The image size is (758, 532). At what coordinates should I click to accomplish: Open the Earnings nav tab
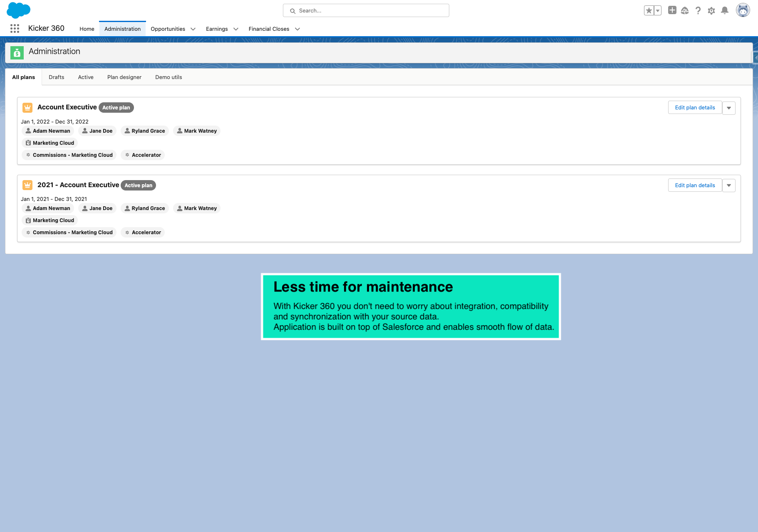[x=217, y=29]
